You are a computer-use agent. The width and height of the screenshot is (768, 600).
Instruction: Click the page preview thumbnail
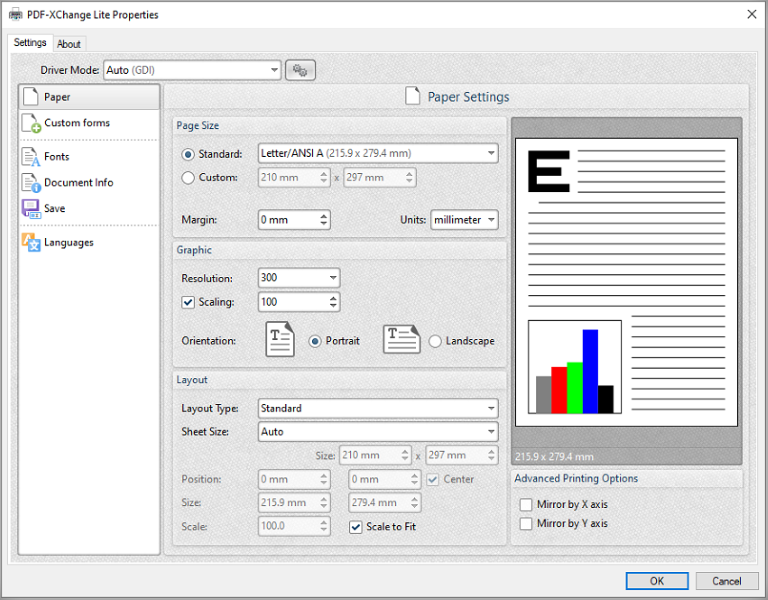pyautogui.click(x=626, y=283)
